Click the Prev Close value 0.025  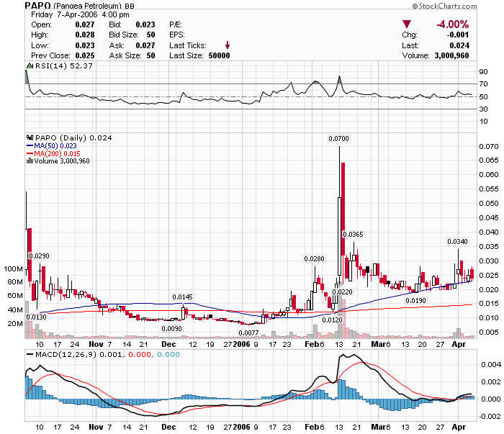tap(85, 55)
